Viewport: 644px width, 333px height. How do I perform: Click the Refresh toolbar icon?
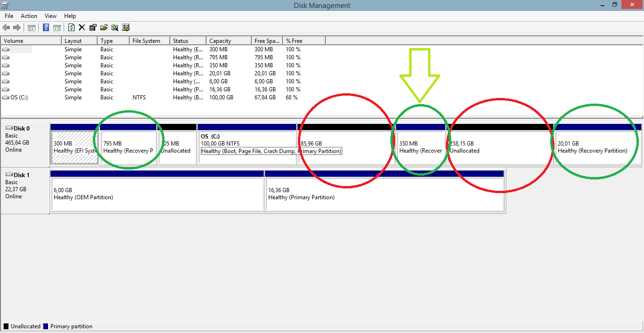click(x=72, y=28)
